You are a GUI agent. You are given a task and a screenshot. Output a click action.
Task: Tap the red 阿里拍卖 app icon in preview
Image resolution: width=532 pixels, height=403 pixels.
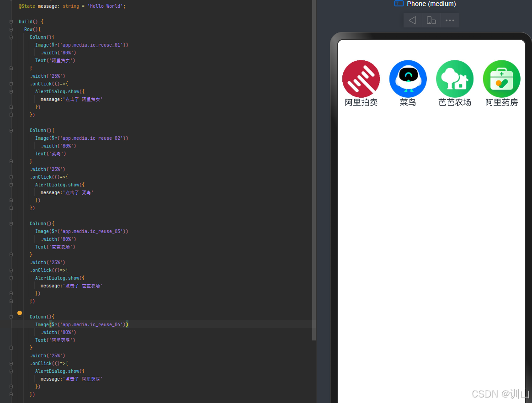point(361,79)
